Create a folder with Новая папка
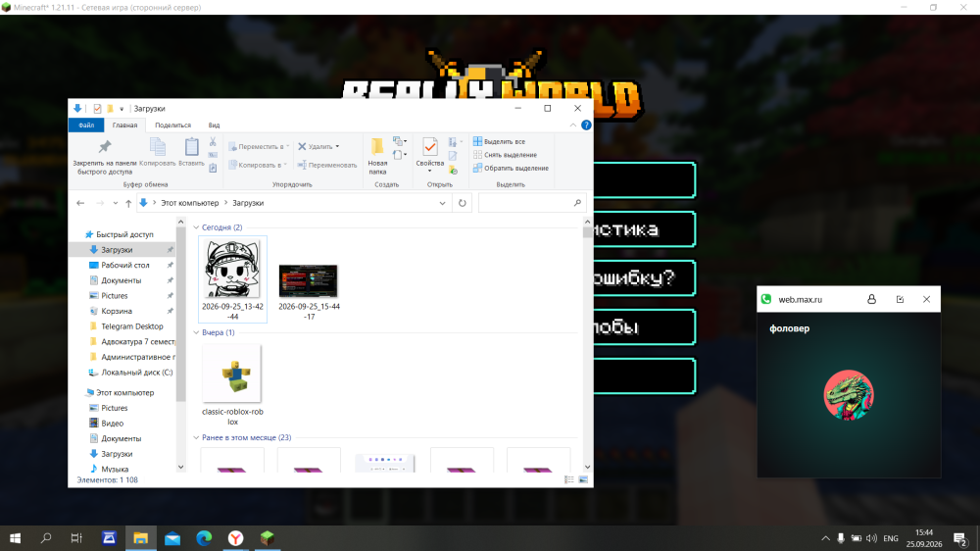 [377, 156]
